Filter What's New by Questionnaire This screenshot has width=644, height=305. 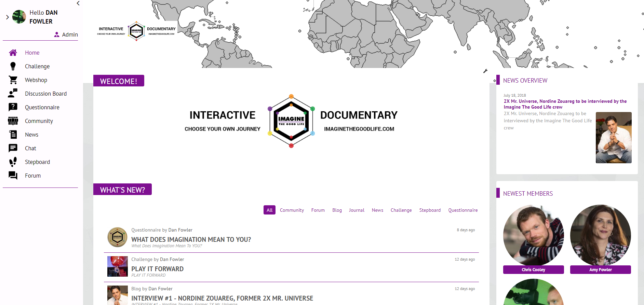coord(463,210)
